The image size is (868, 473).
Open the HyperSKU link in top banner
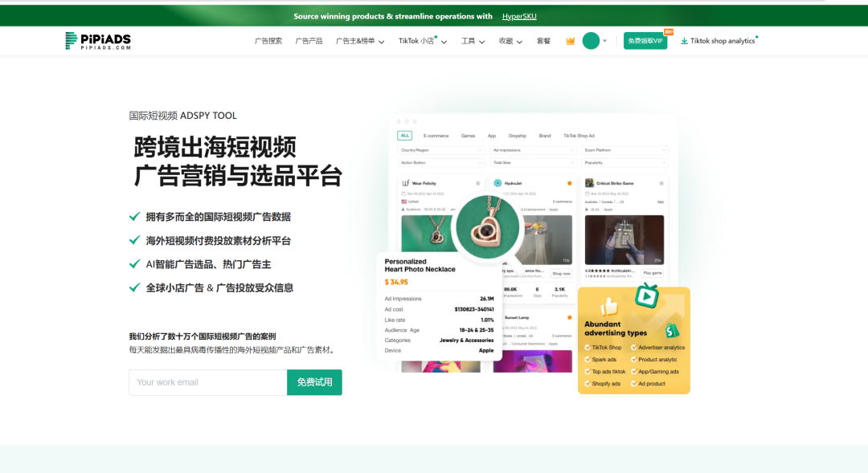click(x=518, y=15)
